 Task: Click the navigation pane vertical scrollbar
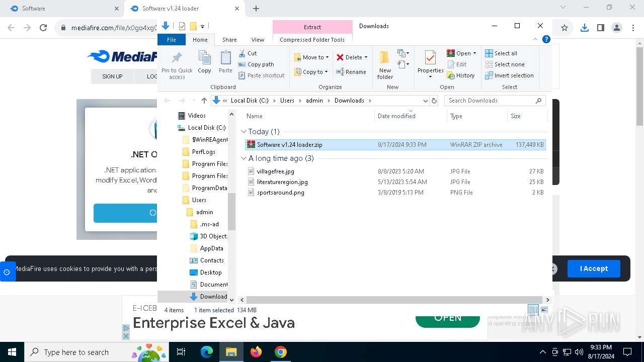point(231,211)
